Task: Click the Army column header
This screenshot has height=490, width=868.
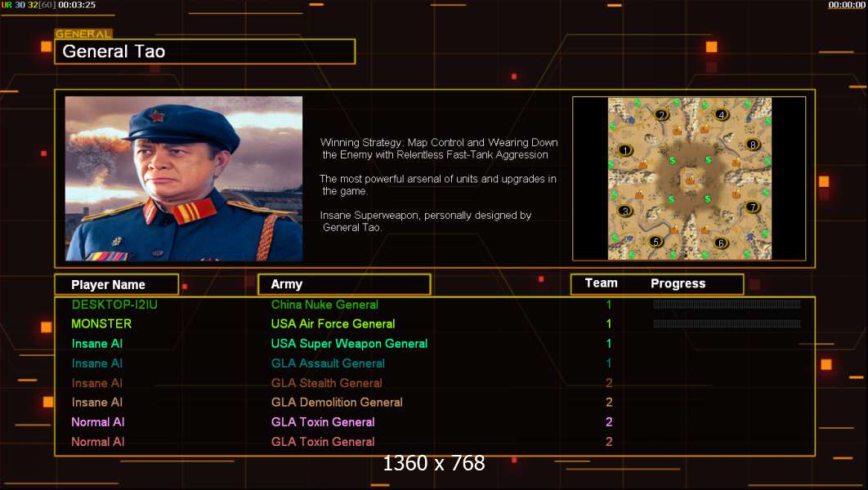Action: (x=344, y=284)
